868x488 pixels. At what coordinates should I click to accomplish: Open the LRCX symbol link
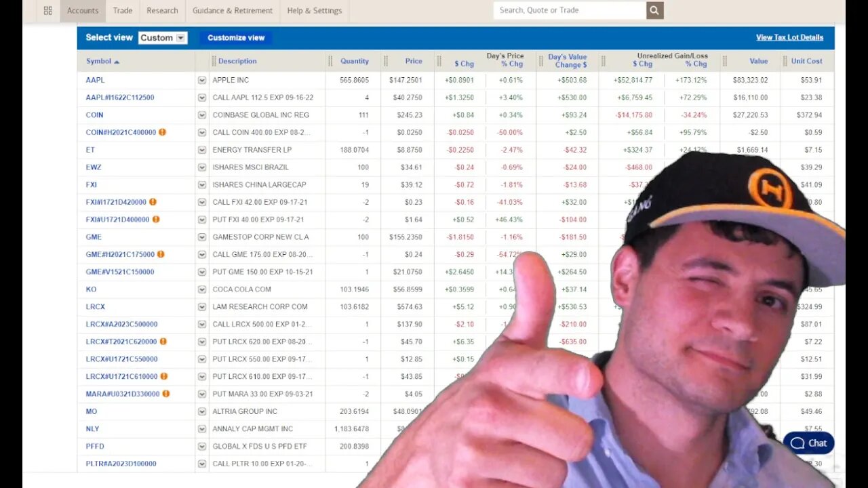pos(95,307)
